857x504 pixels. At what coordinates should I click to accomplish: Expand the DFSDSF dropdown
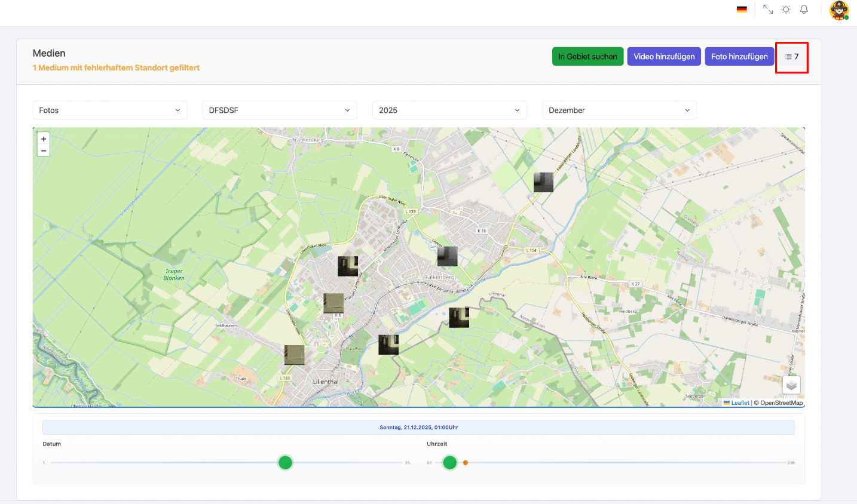pyautogui.click(x=280, y=110)
